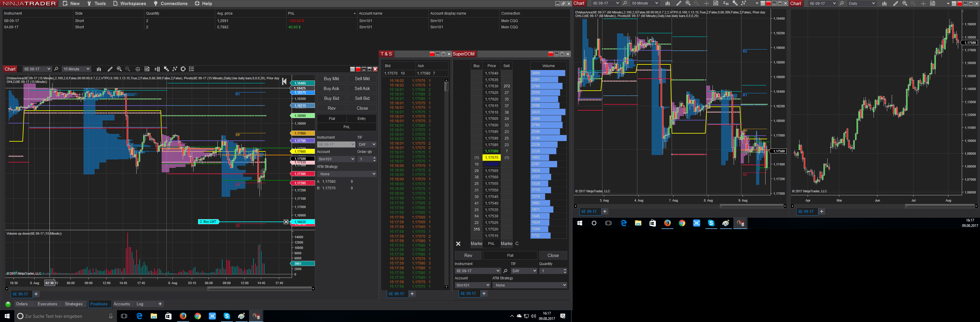
Task: Open bar type options in 60 Minute chart
Action: pyautogui.click(x=668, y=3)
